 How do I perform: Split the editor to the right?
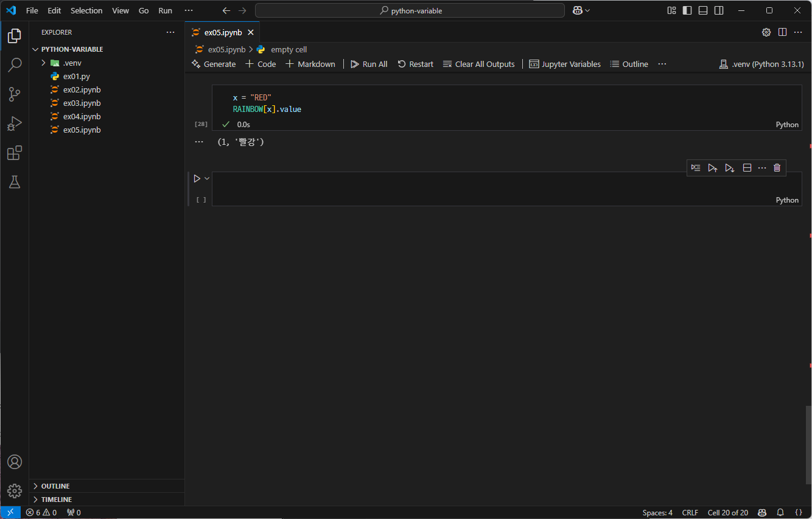tap(782, 32)
